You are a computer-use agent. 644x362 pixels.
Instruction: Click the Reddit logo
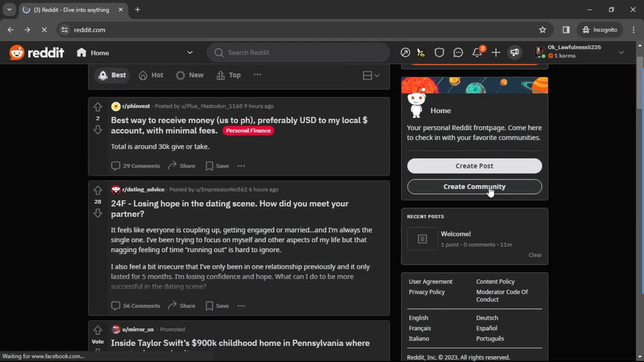point(37,53)
